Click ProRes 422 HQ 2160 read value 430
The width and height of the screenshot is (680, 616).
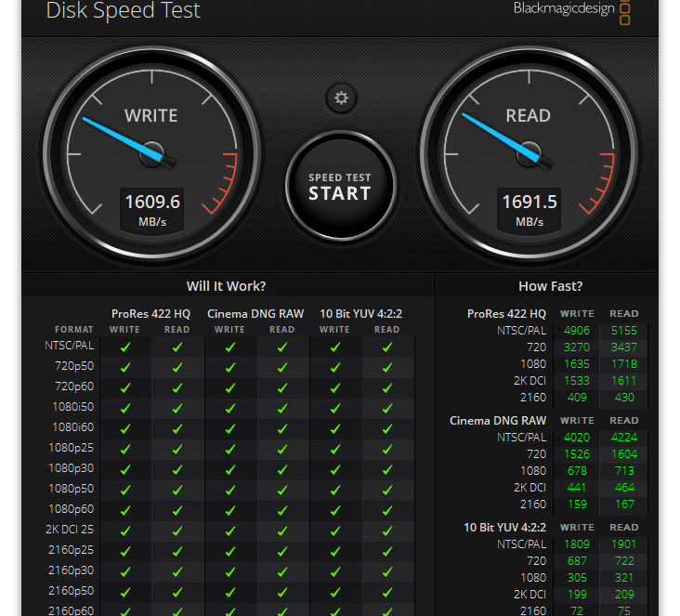(x=624, y=398)
